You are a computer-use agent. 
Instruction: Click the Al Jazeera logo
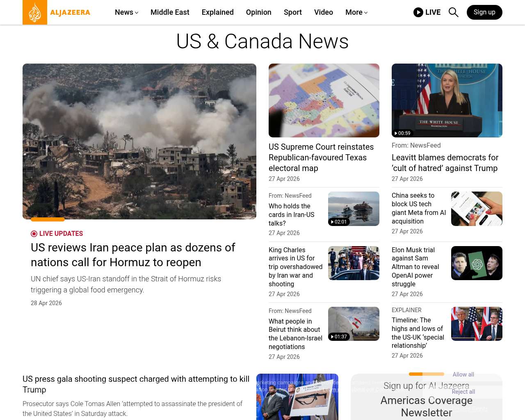[x=57, y=12]
